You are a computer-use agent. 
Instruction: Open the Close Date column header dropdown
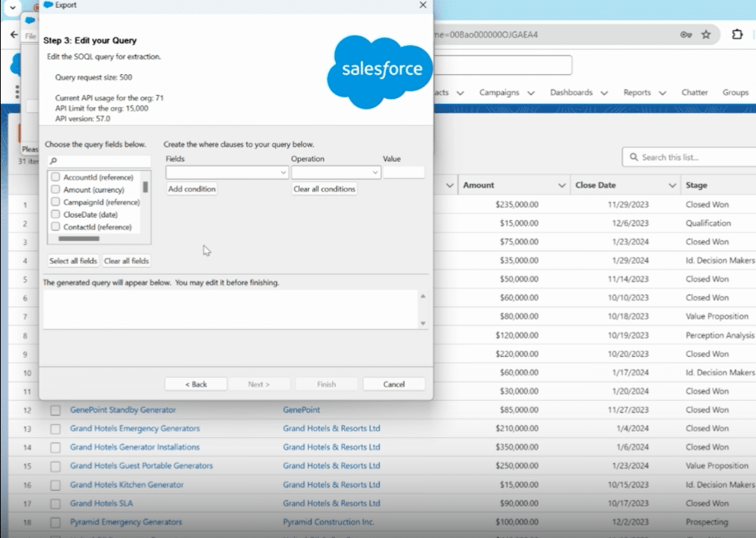pos(672,186)
